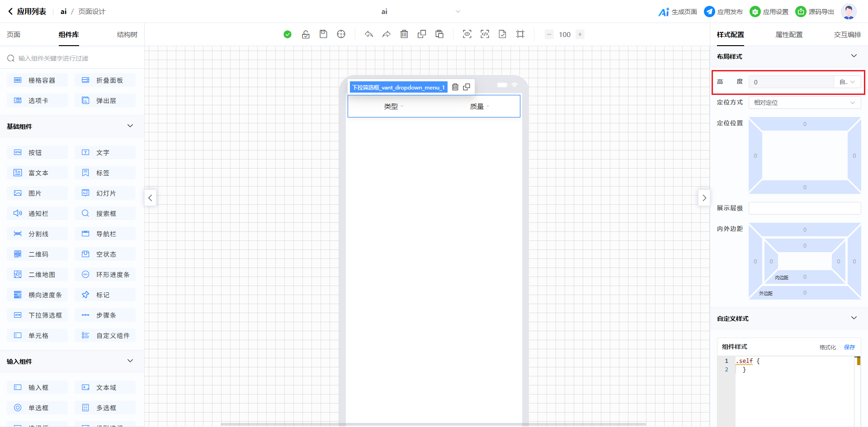Click the paste clipboard icon in toolbar

(x=439, y=34)
